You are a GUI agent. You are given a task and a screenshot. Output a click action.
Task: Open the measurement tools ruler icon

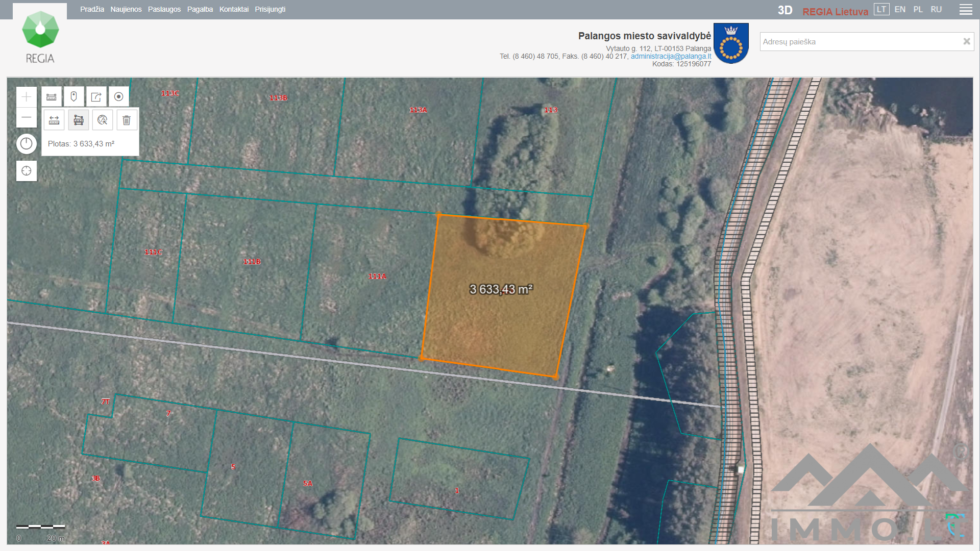(x=52, y=96)
